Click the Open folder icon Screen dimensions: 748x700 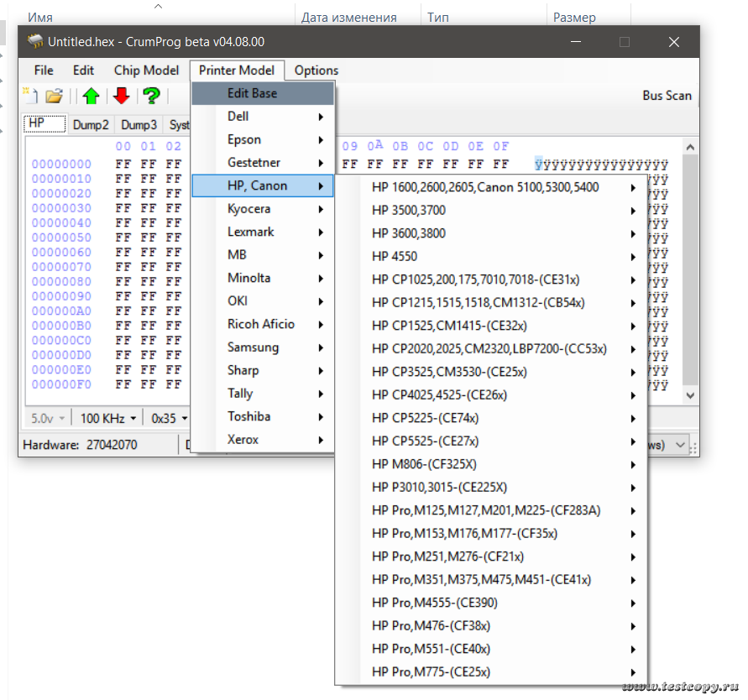coord(54,96)
